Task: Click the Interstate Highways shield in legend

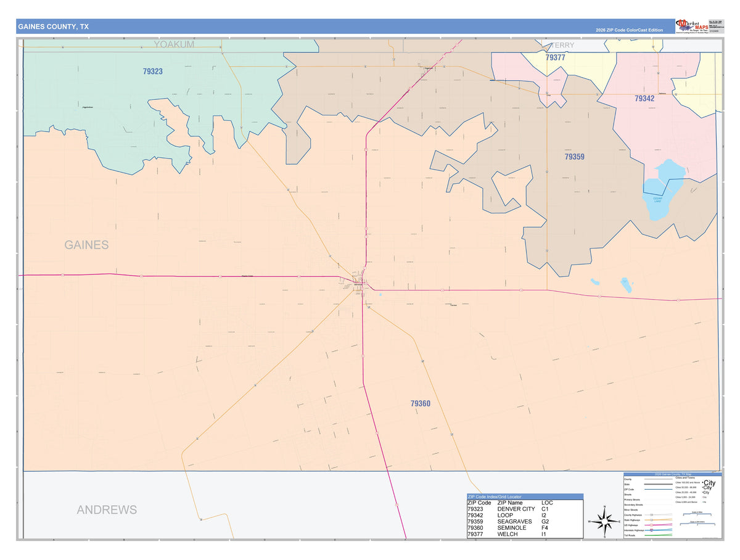Action: (x=651, y=530)
